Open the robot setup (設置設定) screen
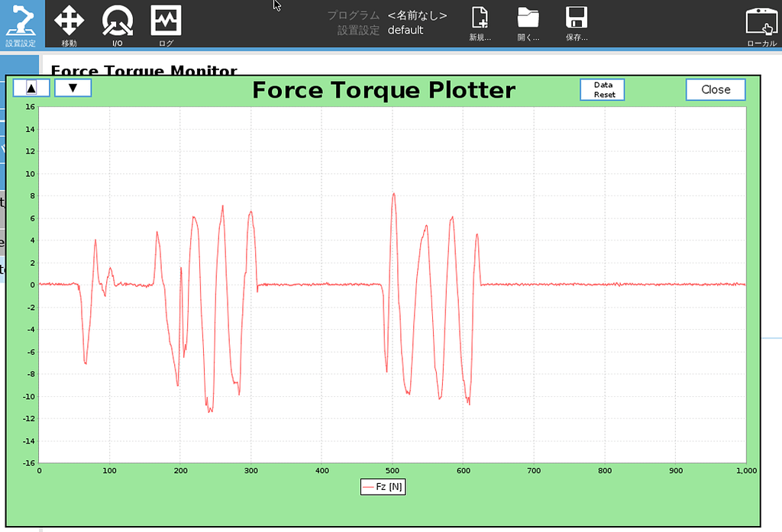Image resolution: width=782 pixels, height=532 pixels. pos(21,23)
